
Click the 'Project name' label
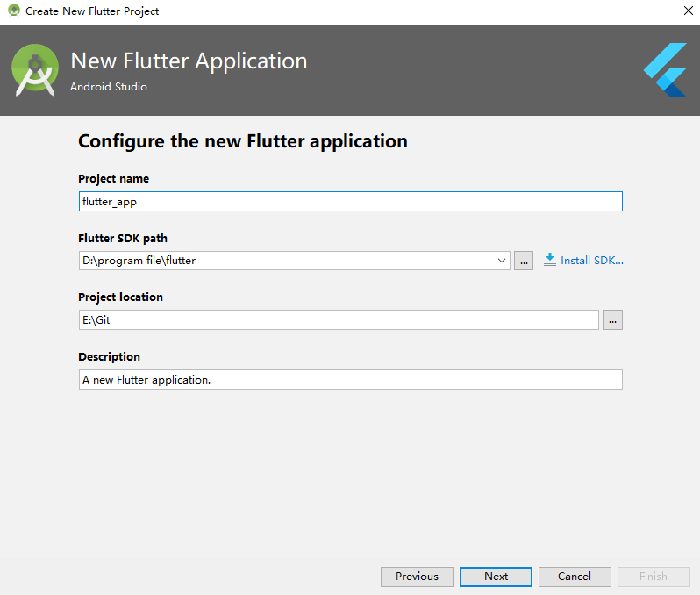tap(113, 179)
